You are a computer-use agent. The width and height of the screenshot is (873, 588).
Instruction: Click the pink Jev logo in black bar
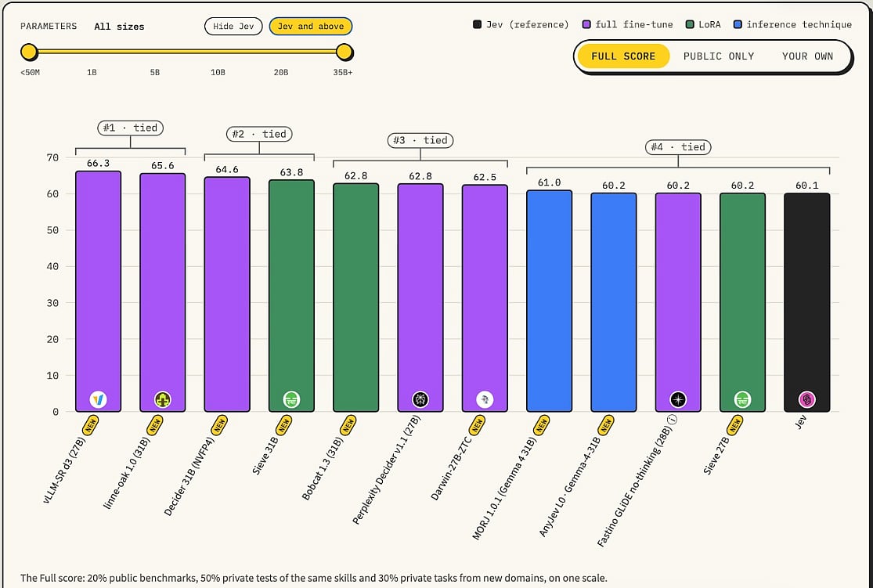click(x=806, y=399)
